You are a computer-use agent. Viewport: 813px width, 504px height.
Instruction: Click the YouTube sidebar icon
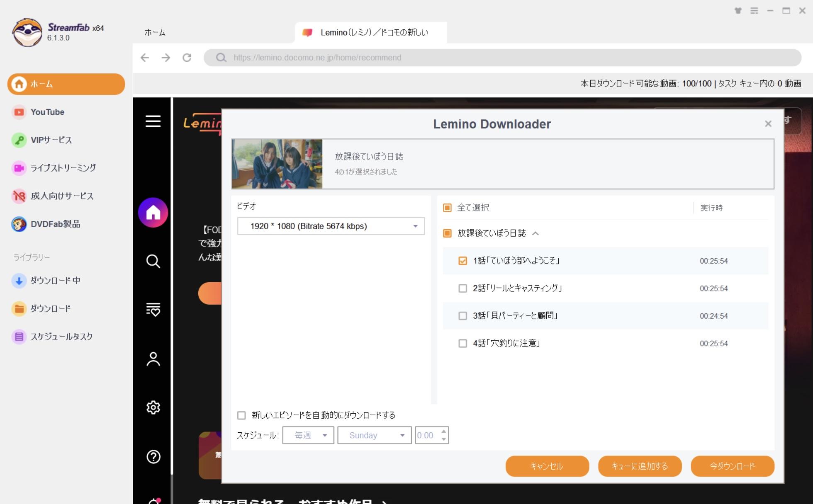pyautogui.click(x=19, y=112)
